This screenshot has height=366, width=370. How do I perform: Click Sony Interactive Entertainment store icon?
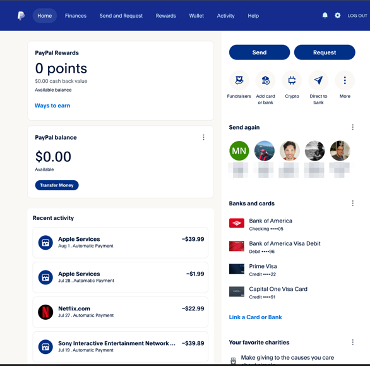(46, 347)
